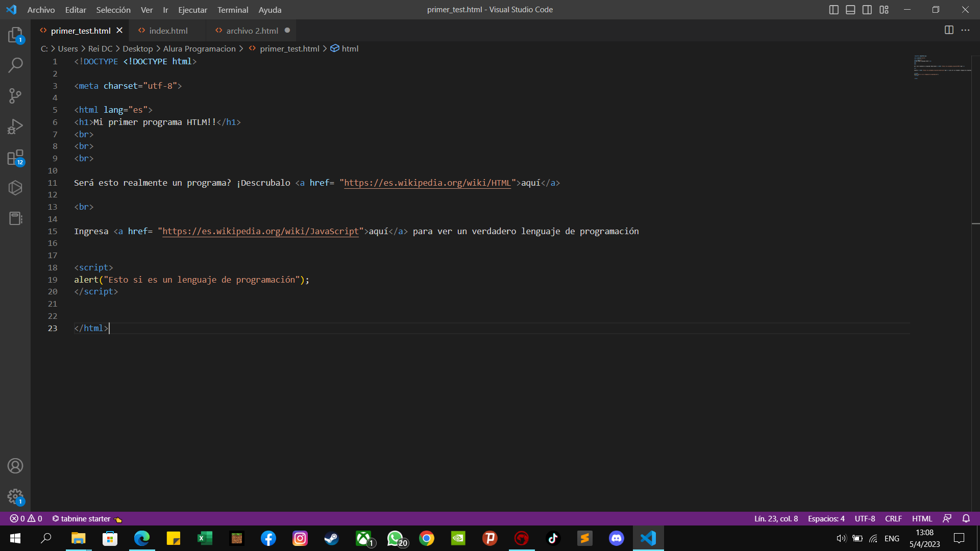Open Source Control view icon
Image resolution: width=980 pixels, height=551 pixels.
point(15,95)
